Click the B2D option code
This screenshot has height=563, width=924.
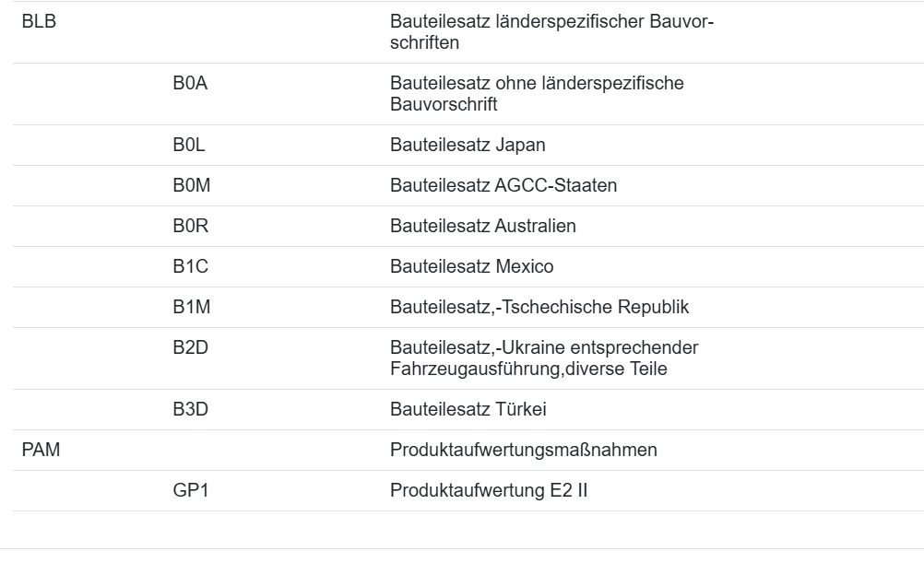pos(190,348)
